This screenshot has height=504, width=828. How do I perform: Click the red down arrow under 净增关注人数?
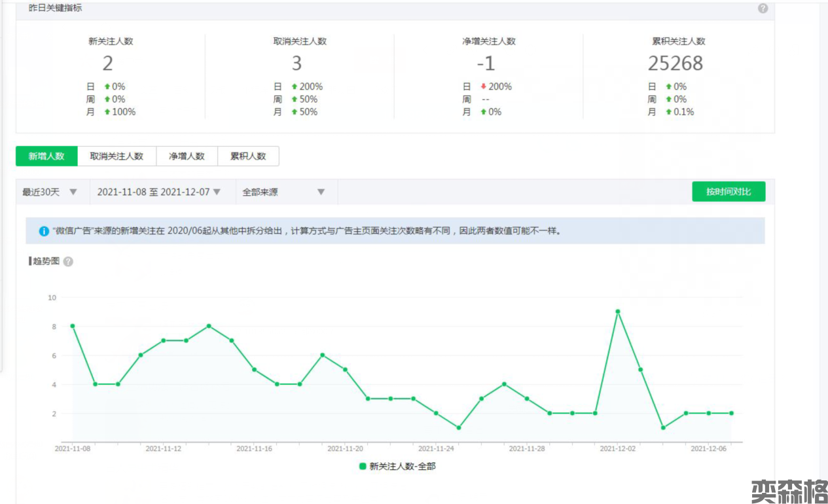point(483,86)
